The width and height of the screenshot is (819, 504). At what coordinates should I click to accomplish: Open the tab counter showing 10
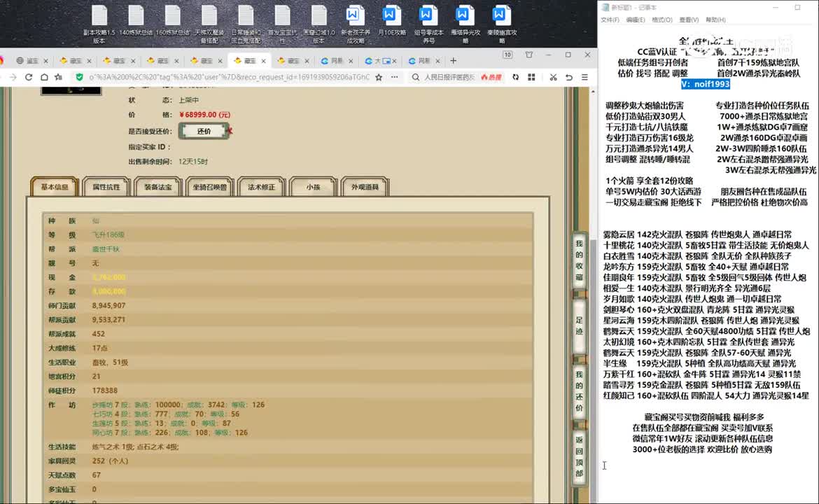[x=507, y=55]
